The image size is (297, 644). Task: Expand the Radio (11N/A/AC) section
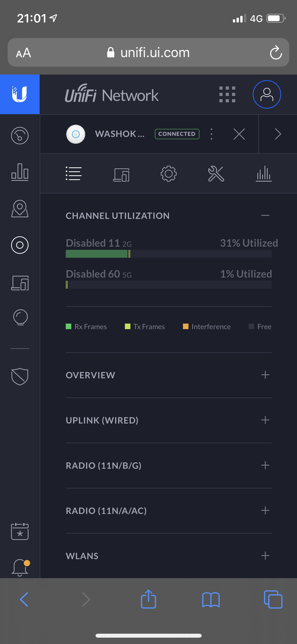click(265, 510)
